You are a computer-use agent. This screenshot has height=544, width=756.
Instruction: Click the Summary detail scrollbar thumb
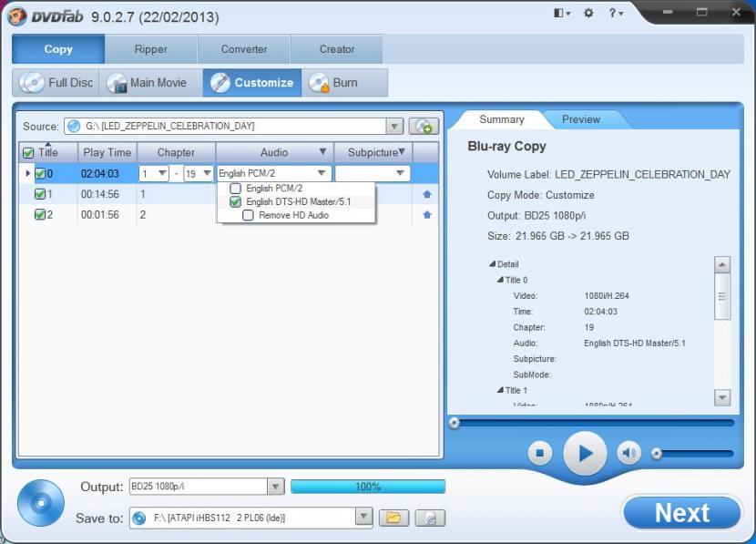[721, 296]
